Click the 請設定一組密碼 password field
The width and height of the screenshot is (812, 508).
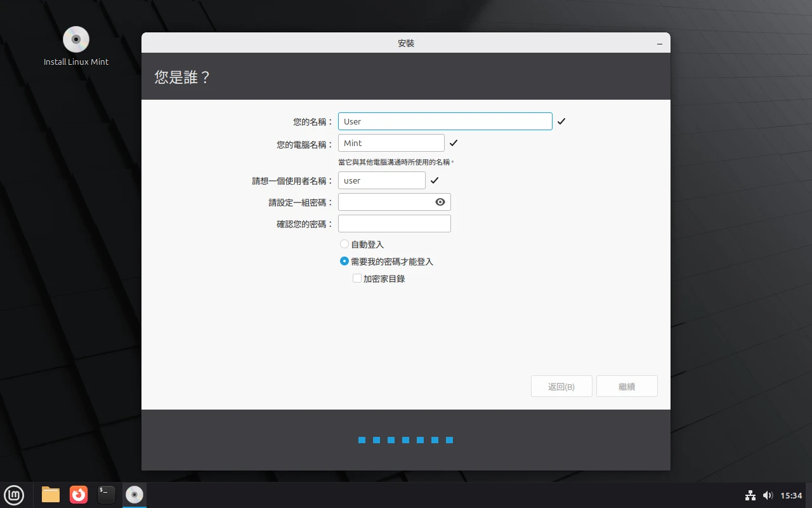pyautogui.click(x=387, y=202)
